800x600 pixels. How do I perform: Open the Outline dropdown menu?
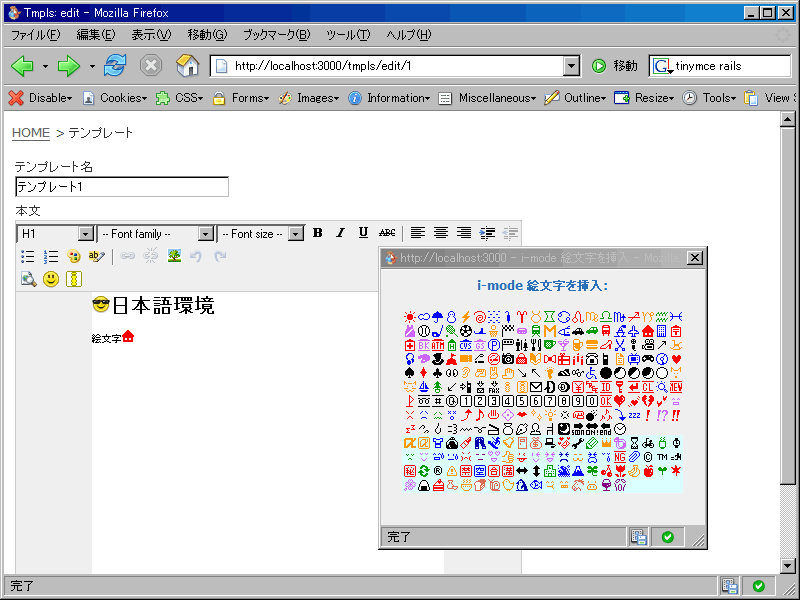coord(575,98)
